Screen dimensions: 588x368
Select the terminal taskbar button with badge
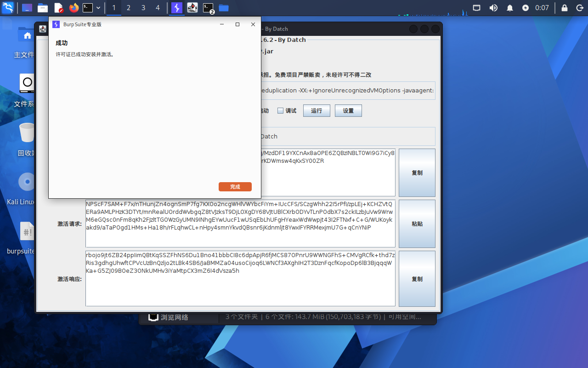point(209,8)
